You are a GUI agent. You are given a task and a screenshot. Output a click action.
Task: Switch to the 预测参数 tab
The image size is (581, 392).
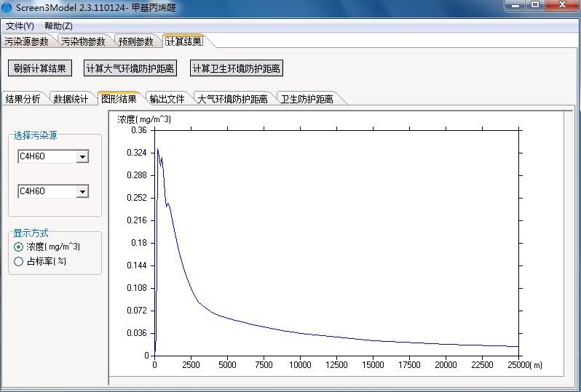pos(136,41)
